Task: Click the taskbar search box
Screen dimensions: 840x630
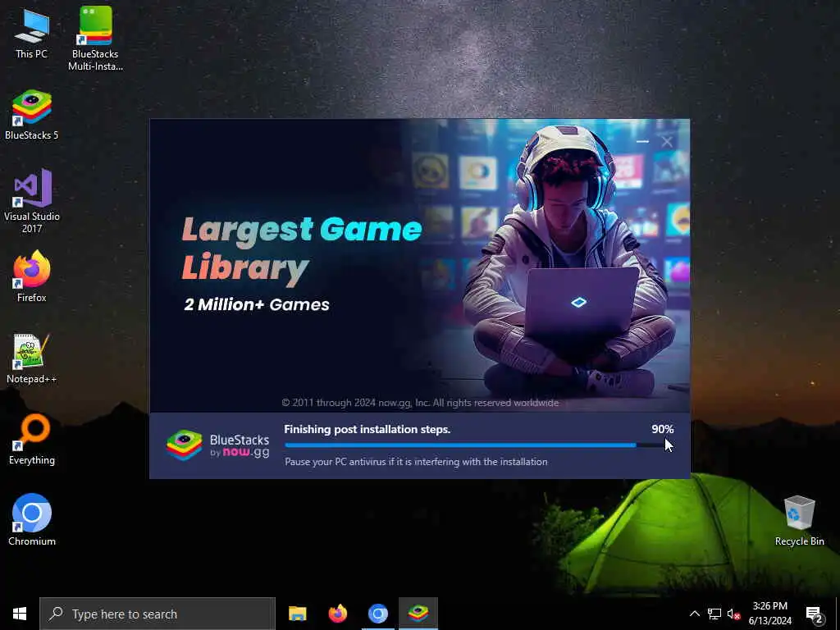Action: (157, 614)
